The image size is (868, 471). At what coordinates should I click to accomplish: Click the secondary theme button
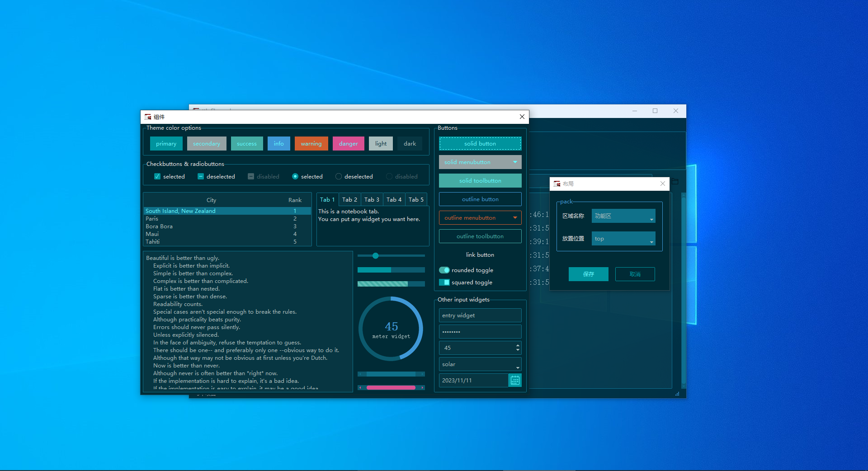[x=207, y=144]
